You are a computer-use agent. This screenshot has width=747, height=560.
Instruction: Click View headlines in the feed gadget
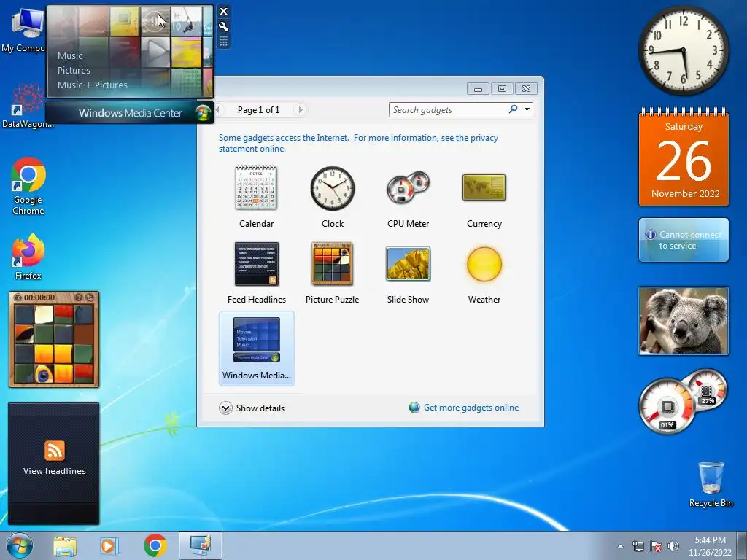[x=54, y=471]
